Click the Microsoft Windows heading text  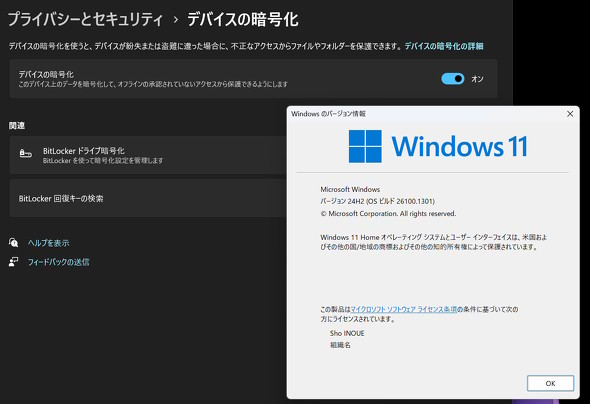[x=350, y=189]
